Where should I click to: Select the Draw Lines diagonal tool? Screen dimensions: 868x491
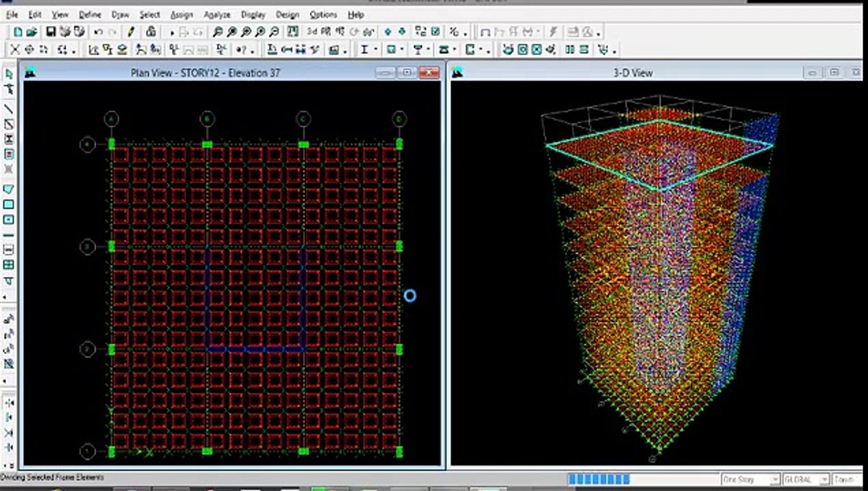tap(9, 109)
